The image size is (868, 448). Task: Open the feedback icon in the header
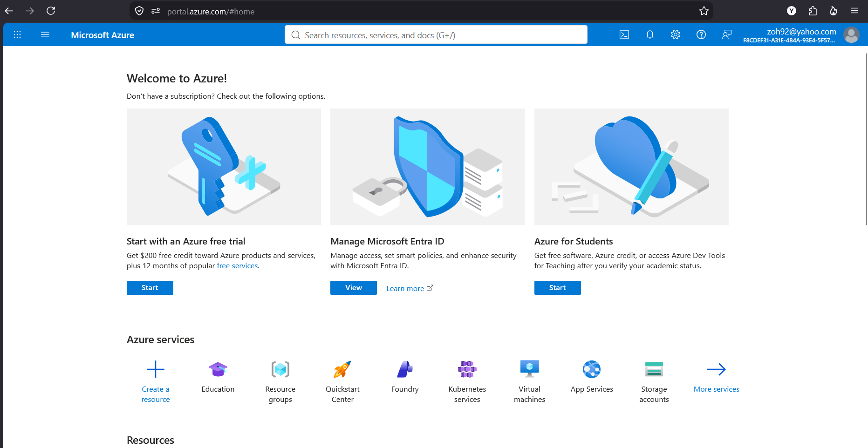click(x=727, y=34)
